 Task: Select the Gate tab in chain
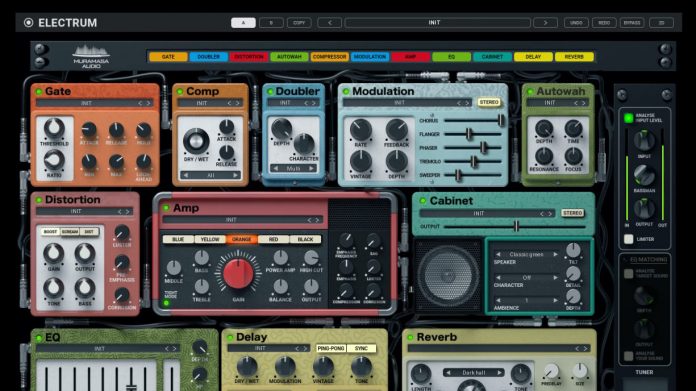coord(168,57)
